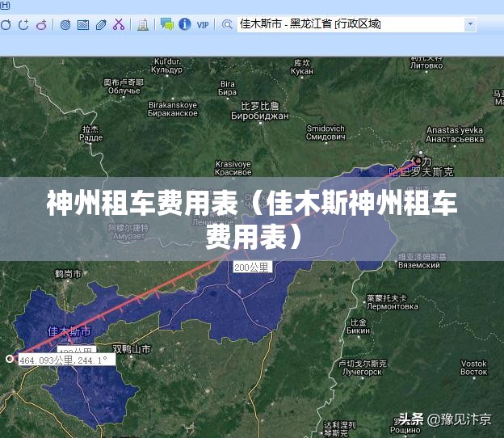Image resolution: width=504 pixels, height=438 pixels.
Task: Click the VIP toolbar button
Action: click(203, 25)
